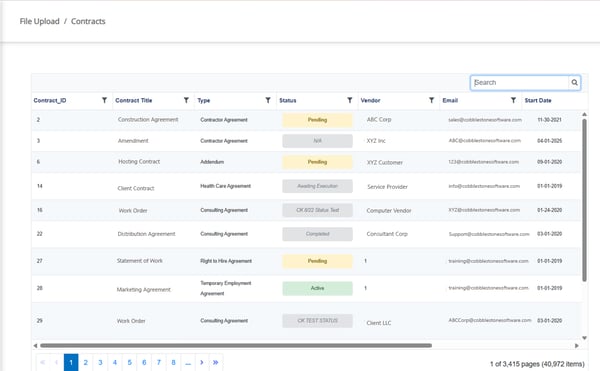Go to page 3
600x371 pixels.
(x=100, y=362)
